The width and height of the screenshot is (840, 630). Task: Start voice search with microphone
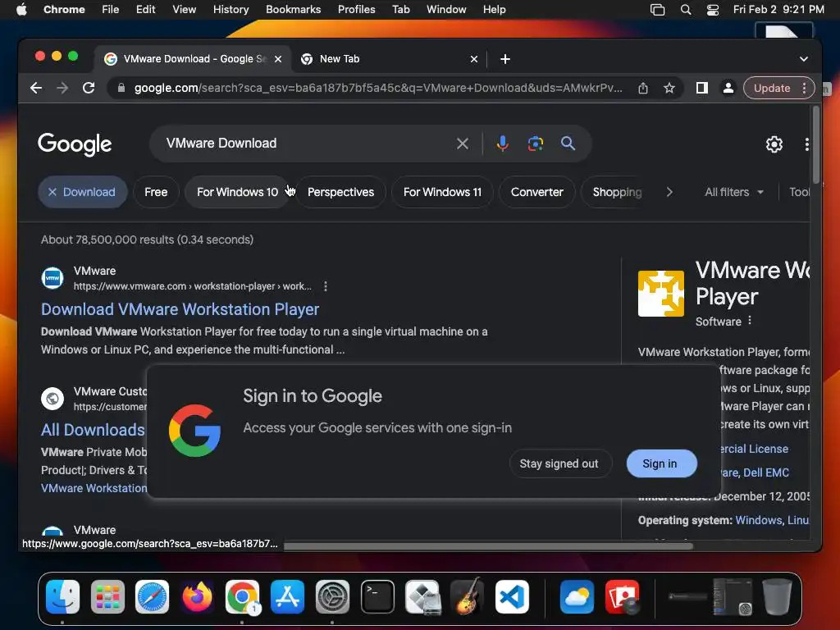pos(502,144)
